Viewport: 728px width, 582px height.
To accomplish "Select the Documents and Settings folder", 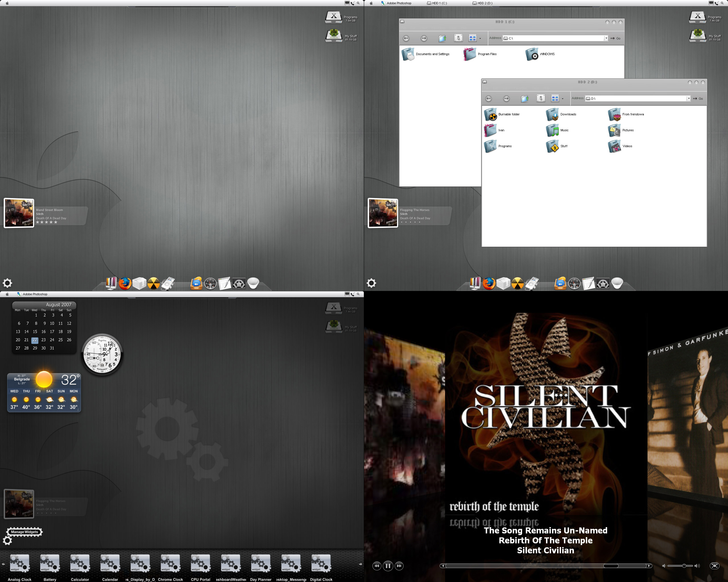I will (425, 54).
